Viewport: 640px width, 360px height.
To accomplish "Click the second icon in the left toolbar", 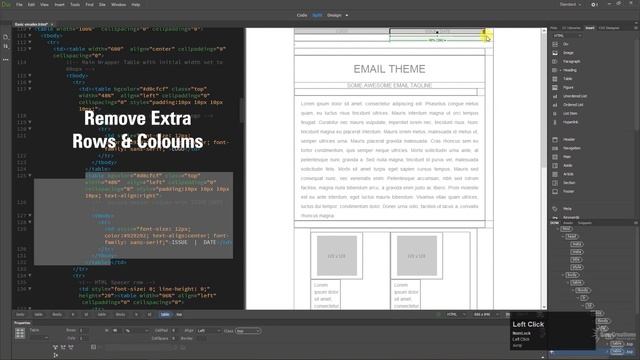I will [x=6, y=47].
